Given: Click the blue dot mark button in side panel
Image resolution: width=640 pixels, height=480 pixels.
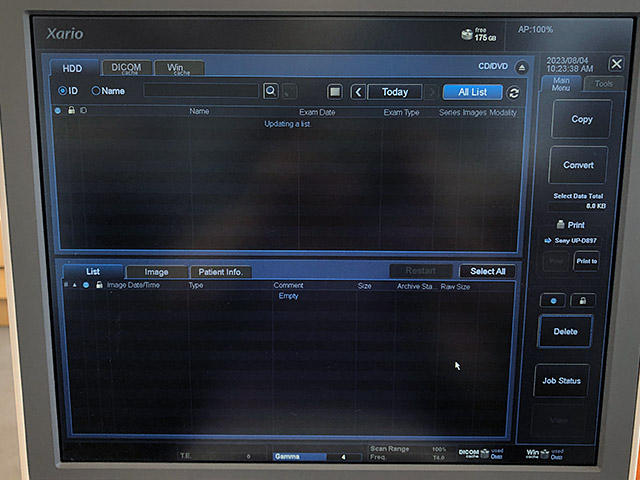Looking at the screenshot, I should click(x=553, y=301).
